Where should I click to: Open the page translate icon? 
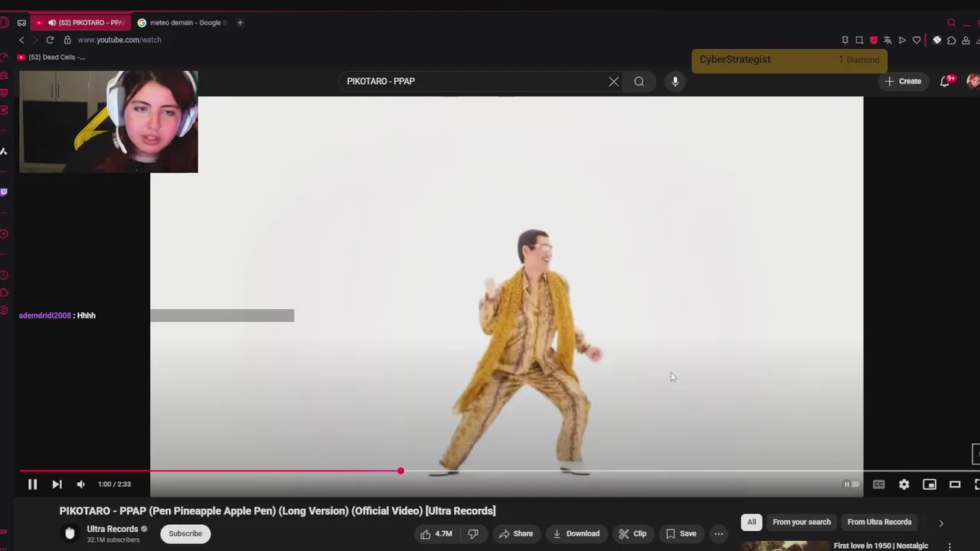887,40
